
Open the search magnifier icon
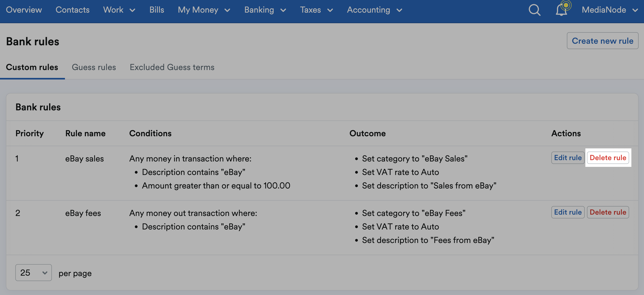(534, 10)
